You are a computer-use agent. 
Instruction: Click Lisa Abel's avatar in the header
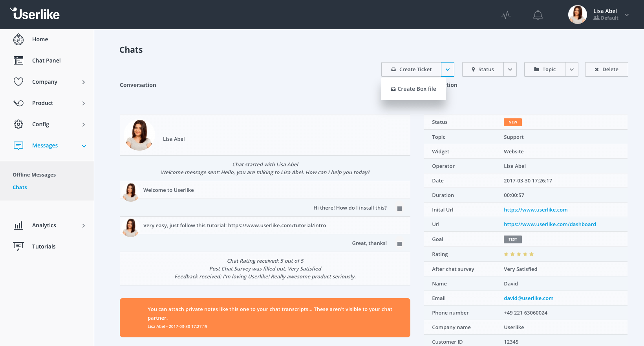tap(577, 15)
